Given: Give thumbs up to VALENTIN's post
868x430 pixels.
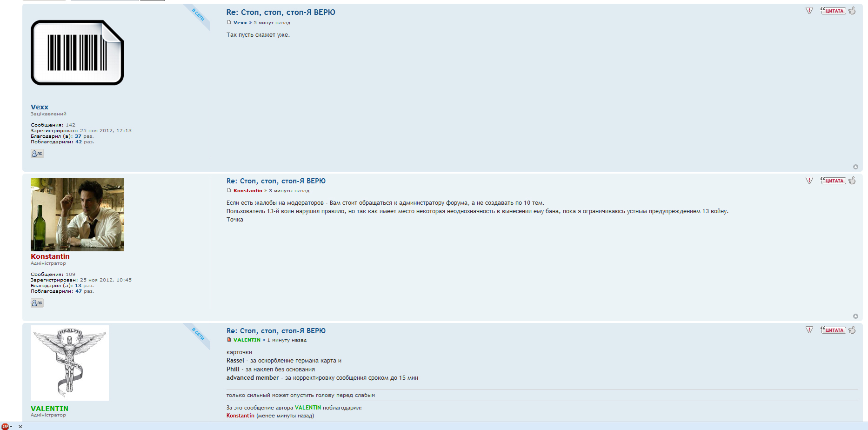Looking at the screenshot, I should click(x=852, y=330).
